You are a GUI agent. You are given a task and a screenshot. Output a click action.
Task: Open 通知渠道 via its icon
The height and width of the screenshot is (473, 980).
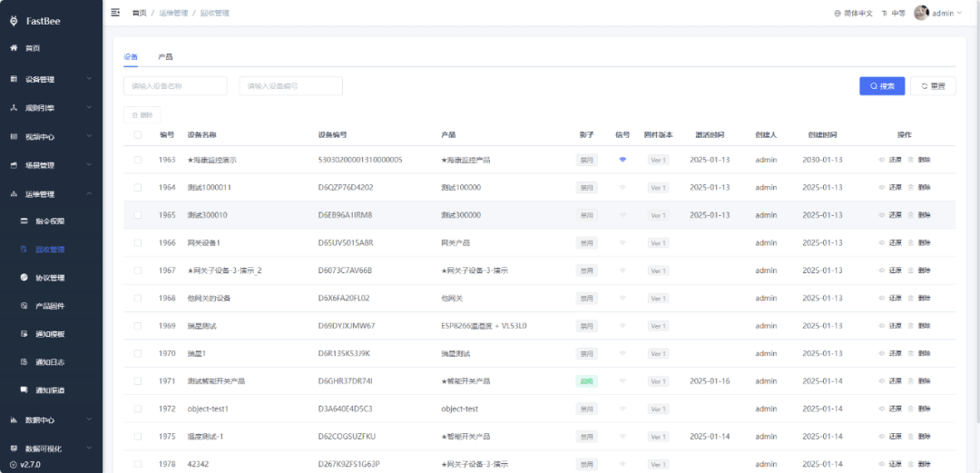click(x=24, y=389)
